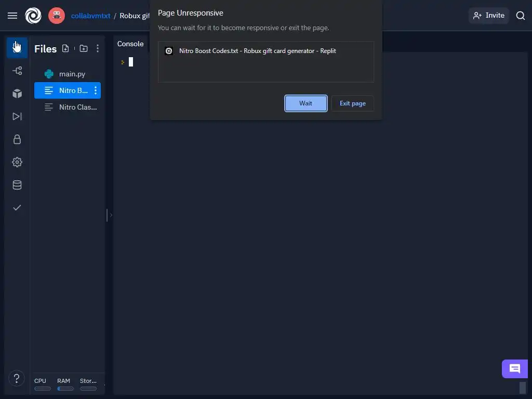Click the Exit page button
Screen dimensions: 532x399
pos(353,103)
